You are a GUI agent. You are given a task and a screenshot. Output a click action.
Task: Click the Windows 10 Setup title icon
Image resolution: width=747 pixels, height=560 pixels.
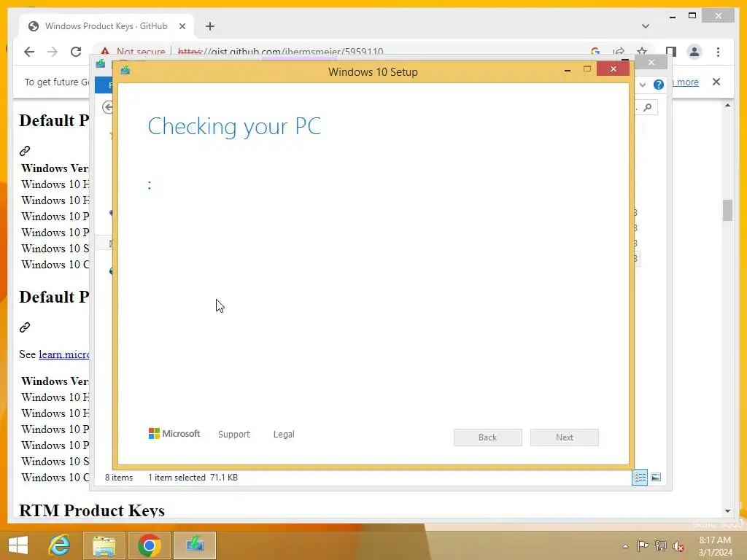[x=125, y=71]
